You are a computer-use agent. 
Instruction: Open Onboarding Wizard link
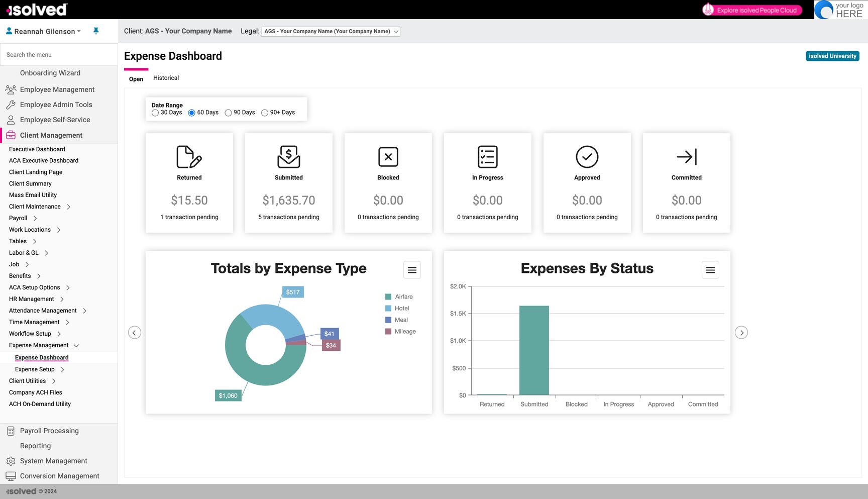click(50, 73)
